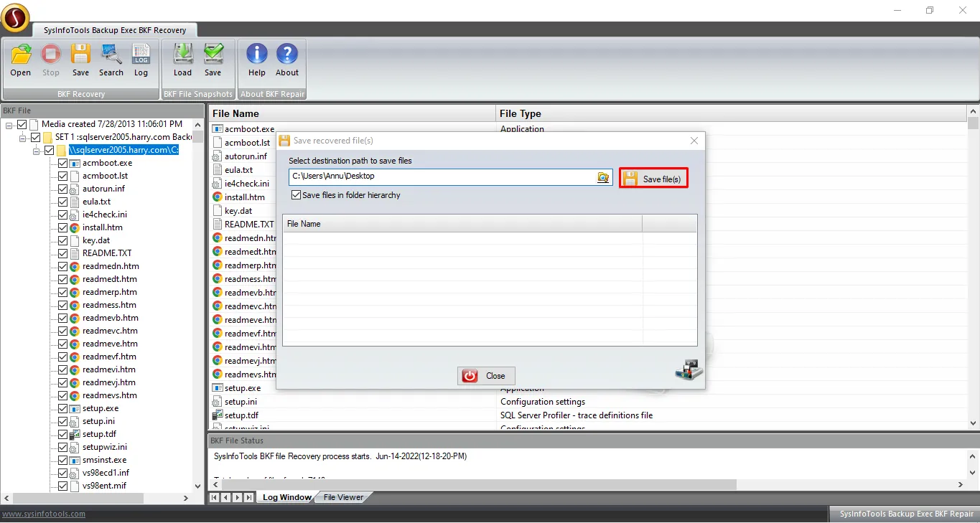Click setup.exe icon in file list
Image resolution: width=980 pixels, height=523 pixels.
pyautogui.click(x=218, y=388)
